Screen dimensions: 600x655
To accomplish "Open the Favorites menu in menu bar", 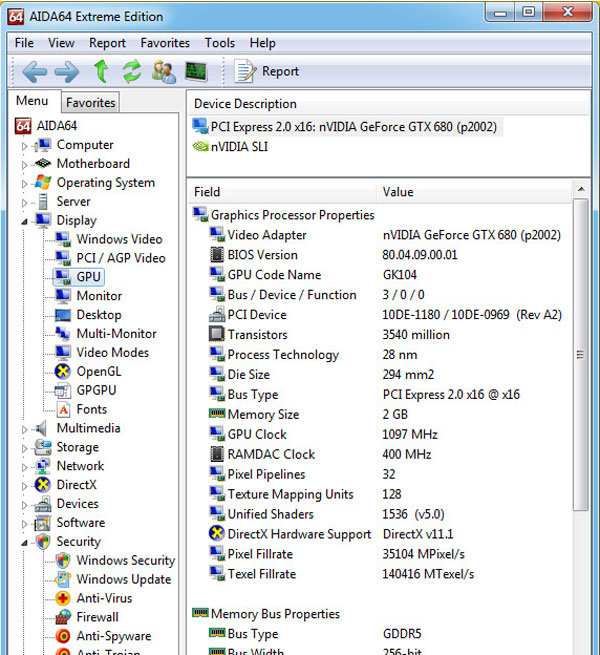I will click(165, 43).
